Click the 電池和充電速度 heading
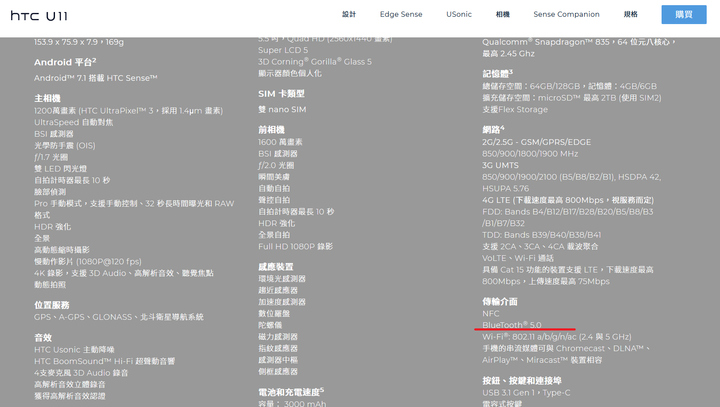Viewport: 720px width, 407px height. pos(291,392)
